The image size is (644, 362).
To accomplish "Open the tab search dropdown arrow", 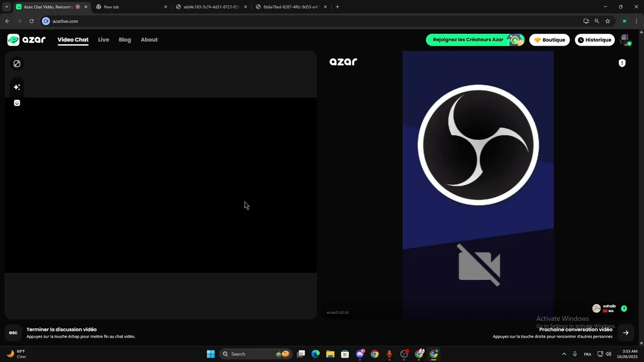I will click(7, 7).
